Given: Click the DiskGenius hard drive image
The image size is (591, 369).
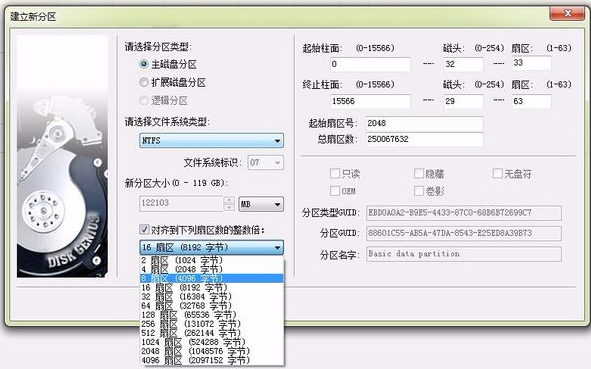Looking at the screenshot, I should tap(62, 156).
